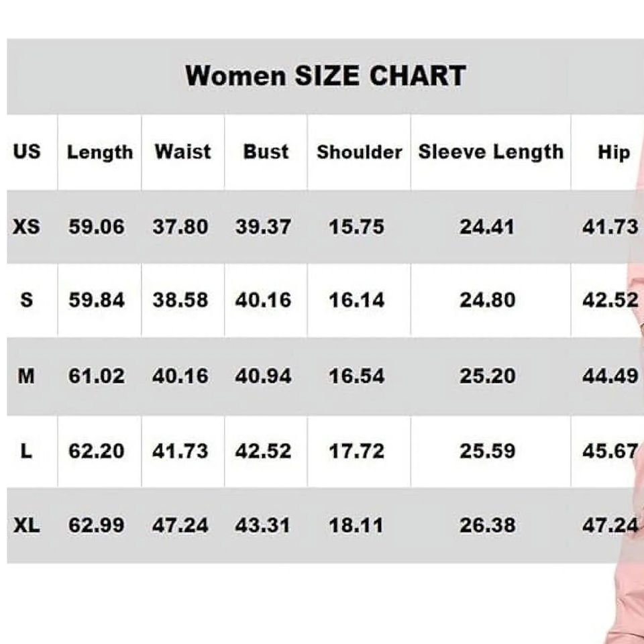Select M sleeve length value 25.20
The width and height of the screenshot is (644, 644).
tap(488, 376)
